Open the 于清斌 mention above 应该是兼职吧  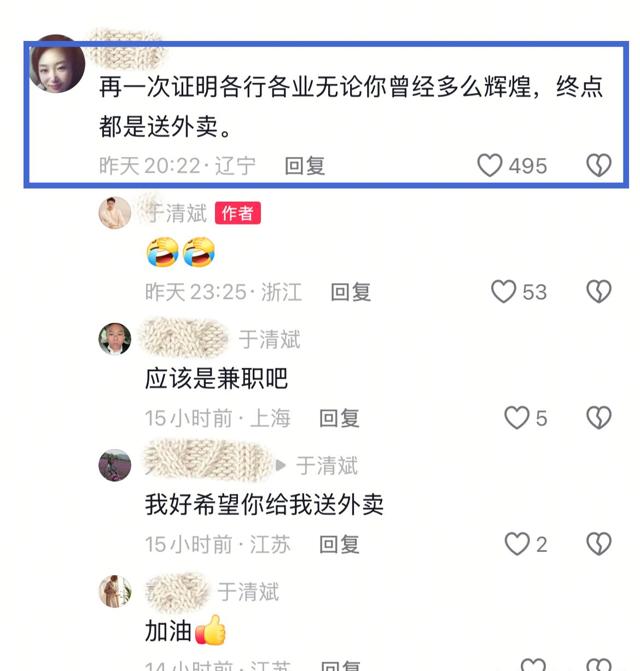point(269,339)
